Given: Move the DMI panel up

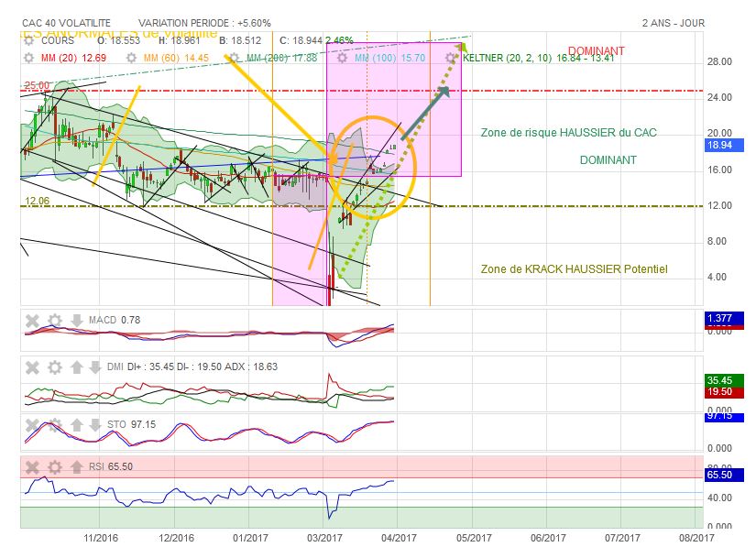Looking at the screenshot, I should pyautogui.click(x=76, y=367).
